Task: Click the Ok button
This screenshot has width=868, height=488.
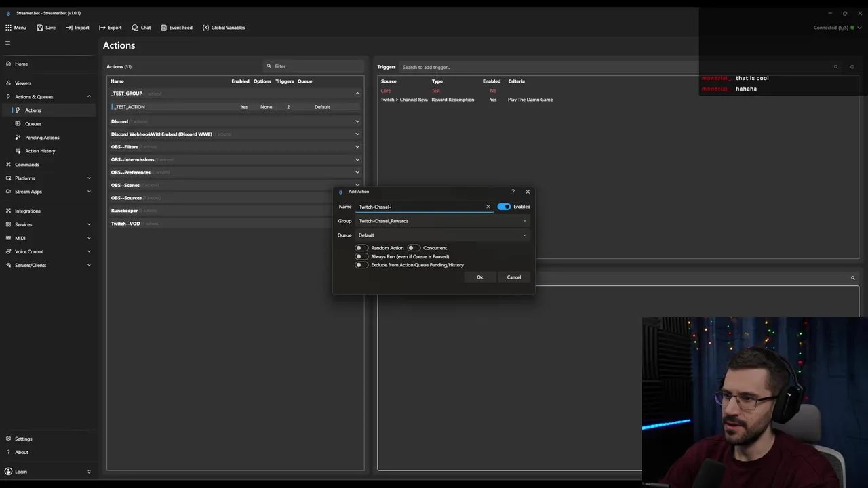Action: point(479,277)
